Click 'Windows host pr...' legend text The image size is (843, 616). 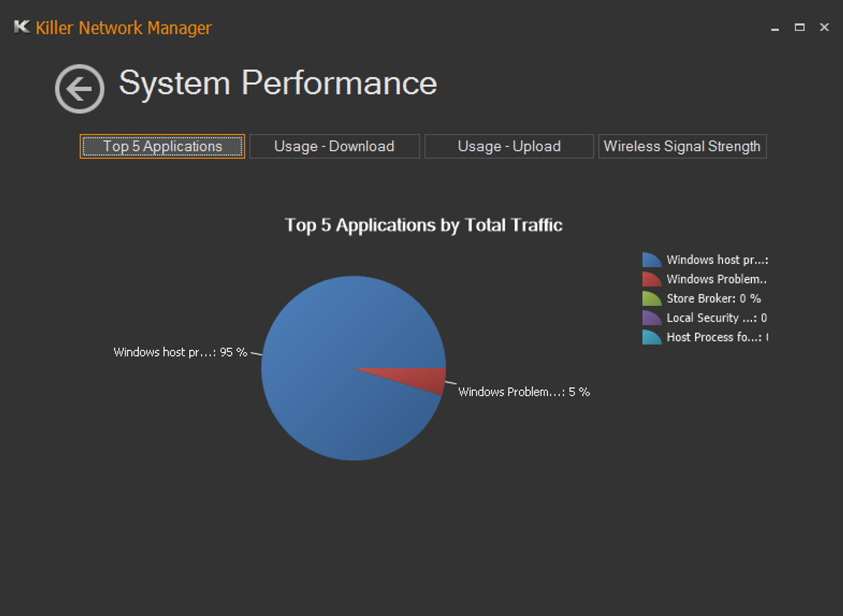click(718, 260)
